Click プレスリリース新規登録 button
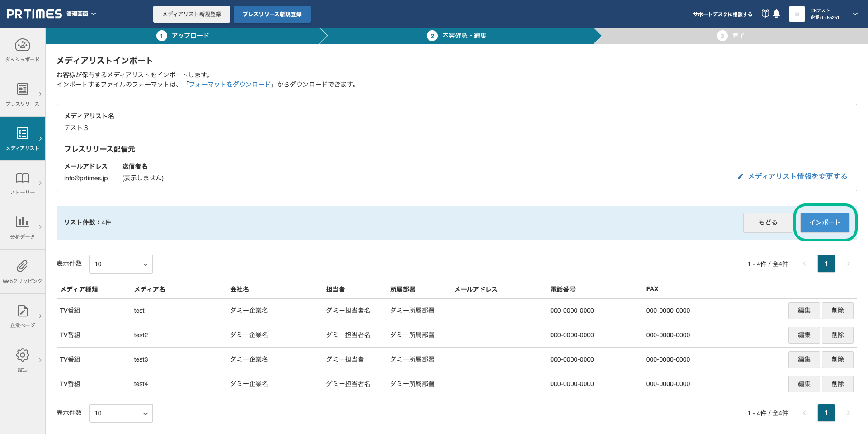This screenshot has height=434, width=868. tap(272, 14)
